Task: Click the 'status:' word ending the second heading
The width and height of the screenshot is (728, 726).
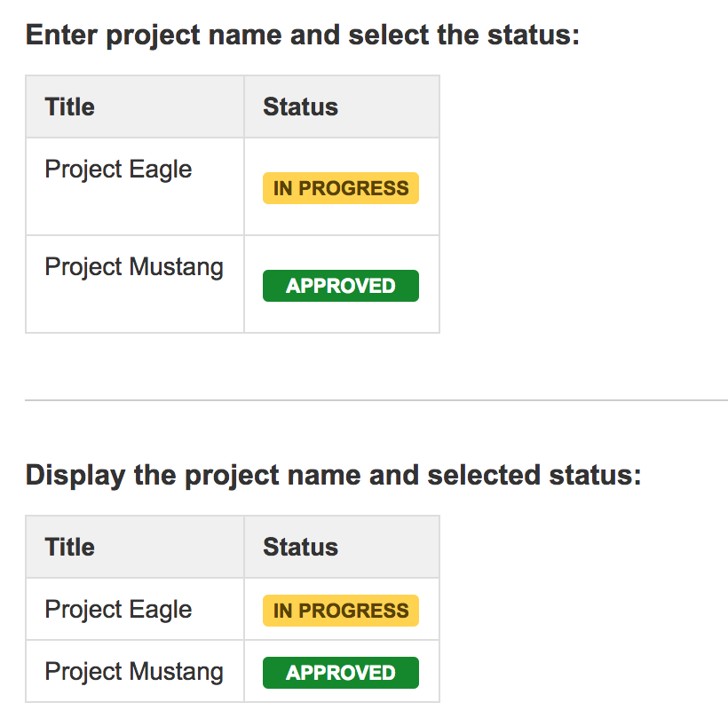Action: (x=595, y=476)
